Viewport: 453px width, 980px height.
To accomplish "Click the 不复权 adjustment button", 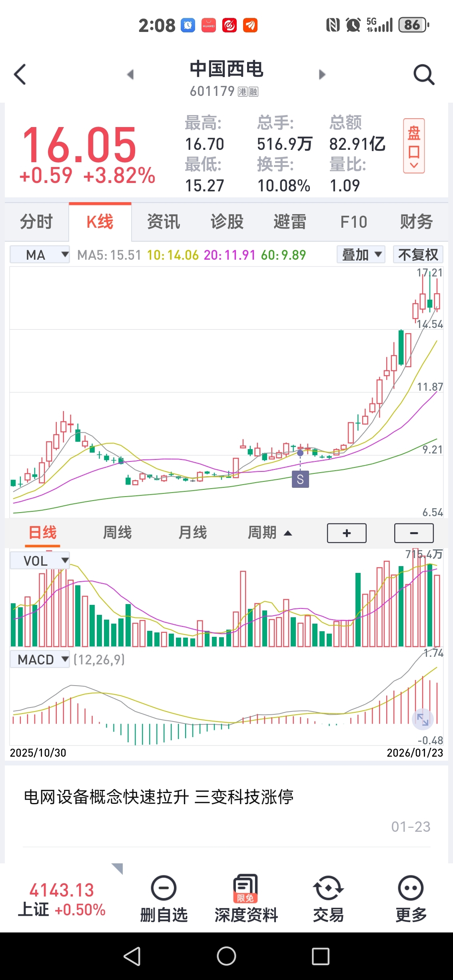I will pyautogui.click(x=418, y=254).
